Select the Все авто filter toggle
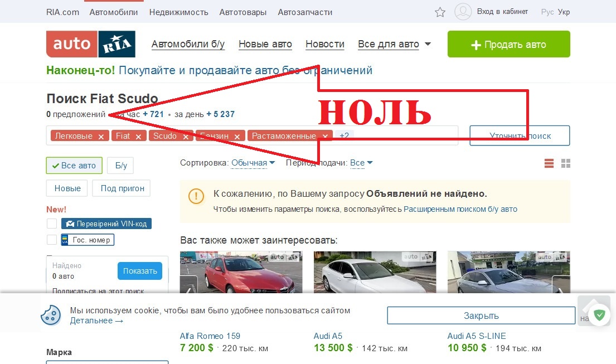Image resolution: width=616 pixels, height=364 pixels. 74,166
